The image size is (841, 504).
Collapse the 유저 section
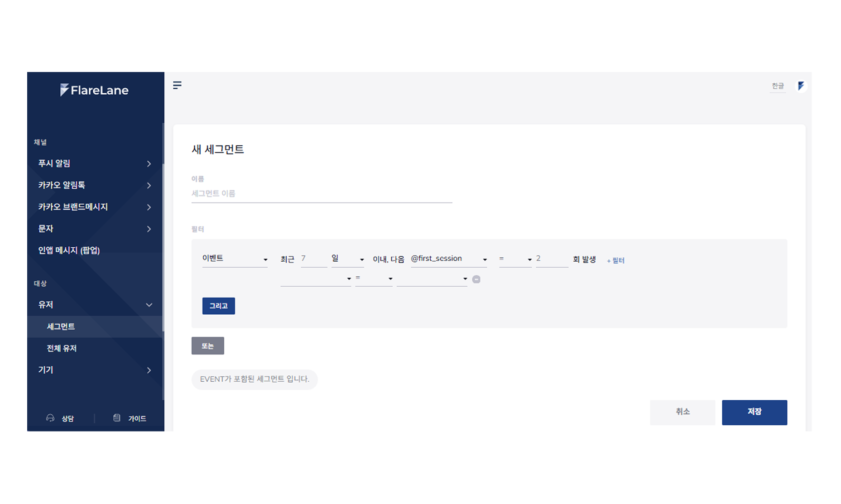pyautogui.click(x=149, y=305)
